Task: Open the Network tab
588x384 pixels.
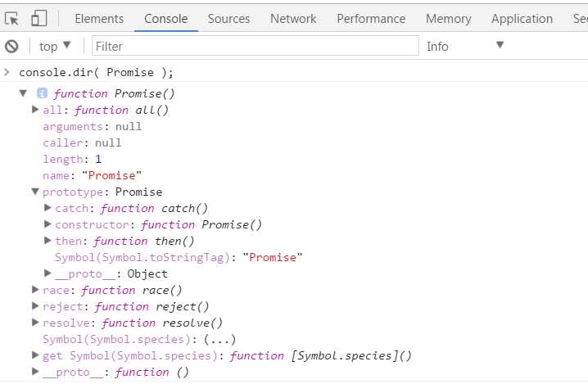Action: (x=293, y=18)
